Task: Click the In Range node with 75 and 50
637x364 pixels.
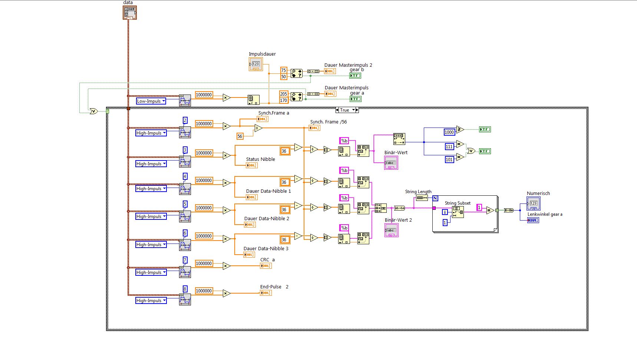Action: pyautogui.click(x=296, y=73)
